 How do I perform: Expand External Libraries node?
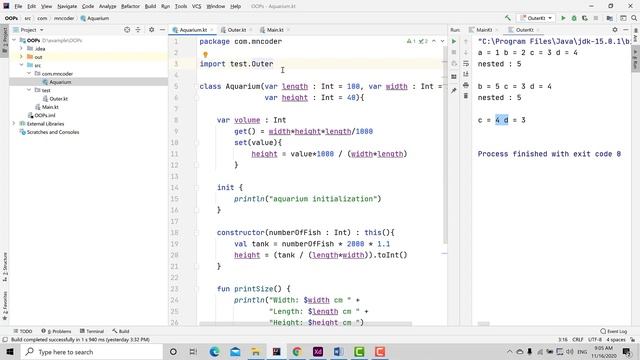click(x=14, y=123)
